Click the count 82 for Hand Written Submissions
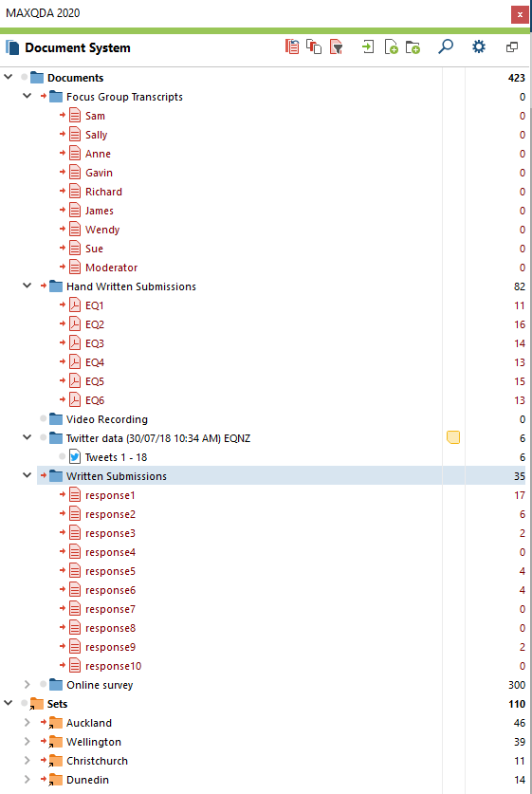The image size is (532, 794). (520, 286)
